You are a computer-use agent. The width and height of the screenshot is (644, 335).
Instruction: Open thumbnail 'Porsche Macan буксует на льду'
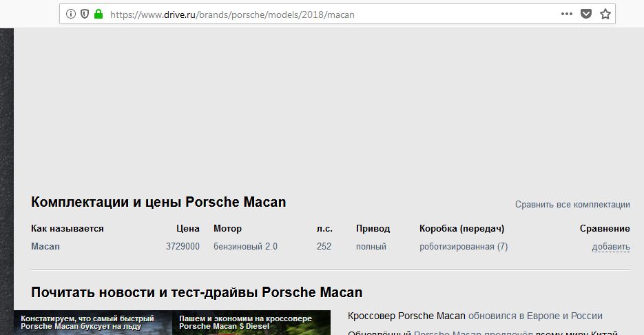coord(93,323)
